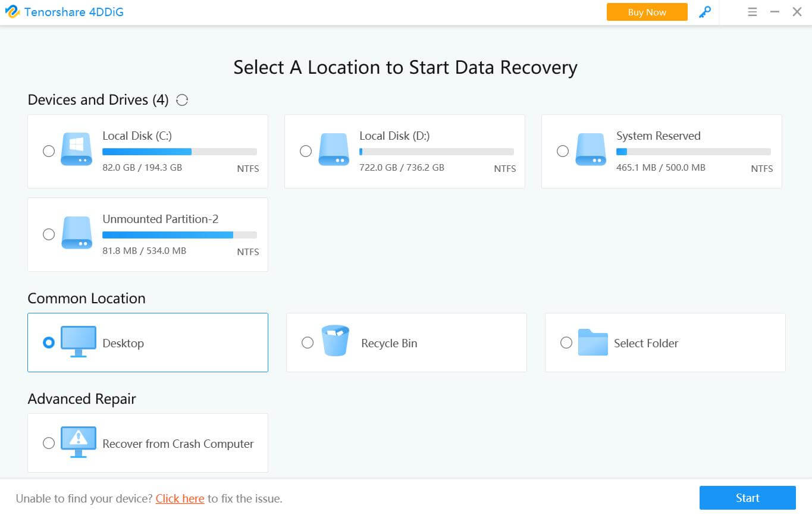Click the Local Disk (C:) drive icon
This screenshot has height=515, width=812.
(77, 150)
